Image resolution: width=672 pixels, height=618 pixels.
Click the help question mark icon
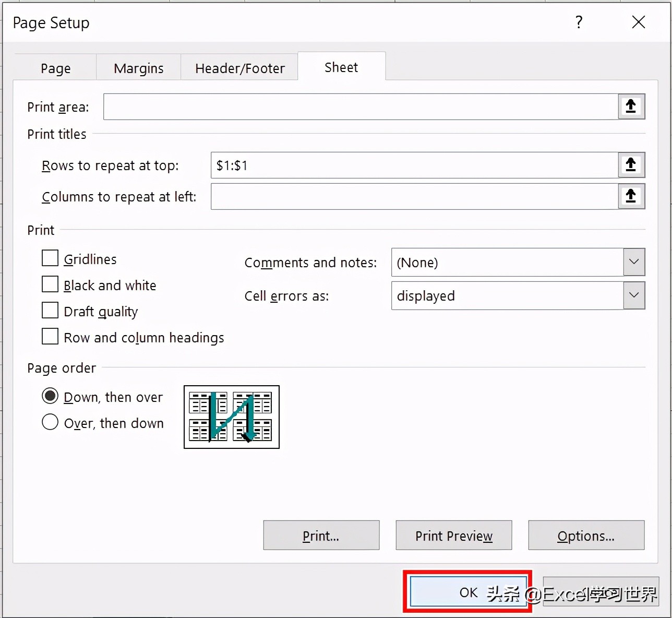579,22
